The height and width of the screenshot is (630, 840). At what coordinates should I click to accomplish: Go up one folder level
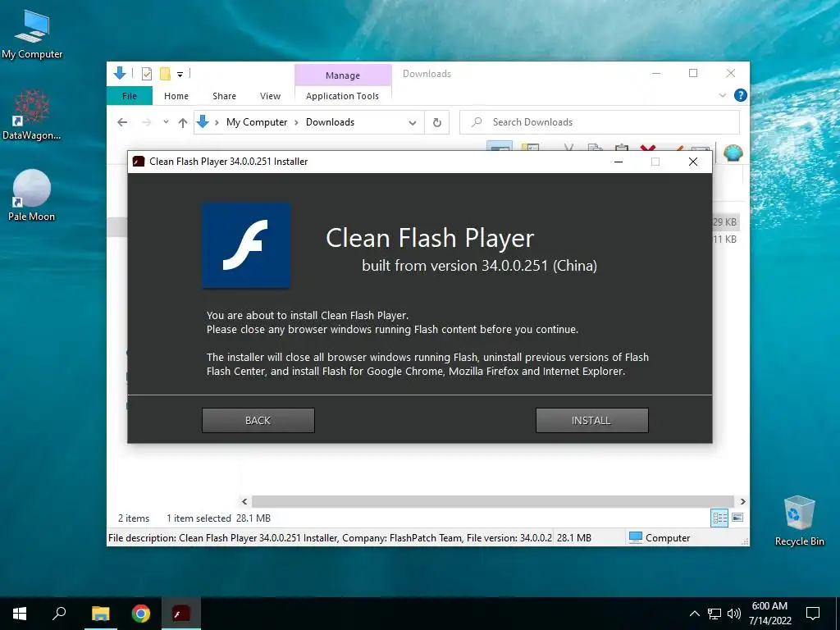coord(183,123)
